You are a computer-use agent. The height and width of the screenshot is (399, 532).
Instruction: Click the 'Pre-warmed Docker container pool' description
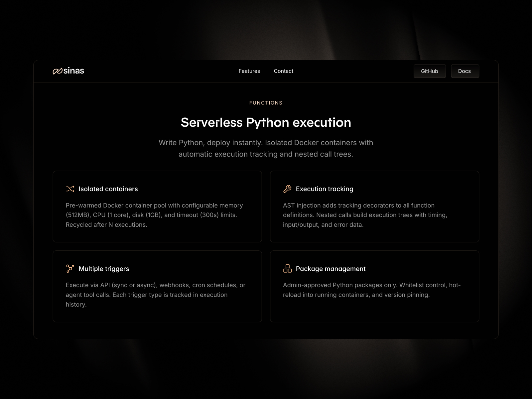154,215
